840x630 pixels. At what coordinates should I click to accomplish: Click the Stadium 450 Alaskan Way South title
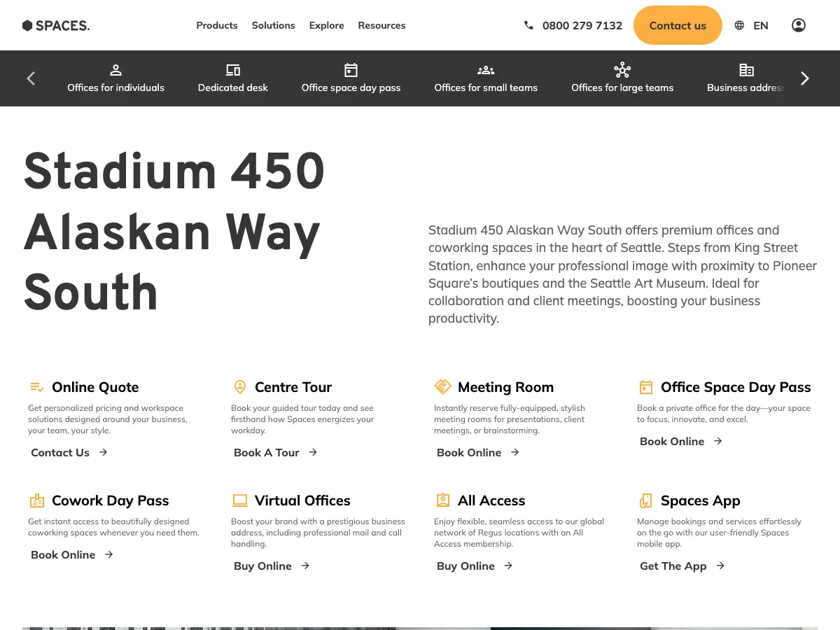[x=174, y=232]
